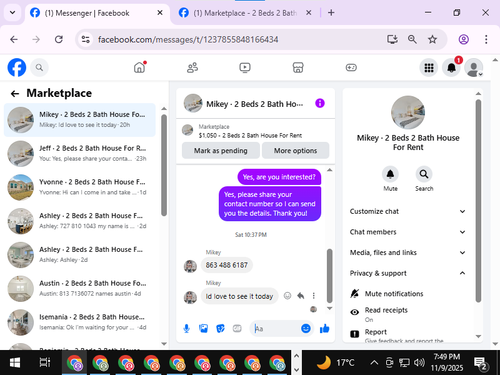Screen dimensions: 500x375
Task: Expand Media, files and links section
Action: (x=407, y=253)
